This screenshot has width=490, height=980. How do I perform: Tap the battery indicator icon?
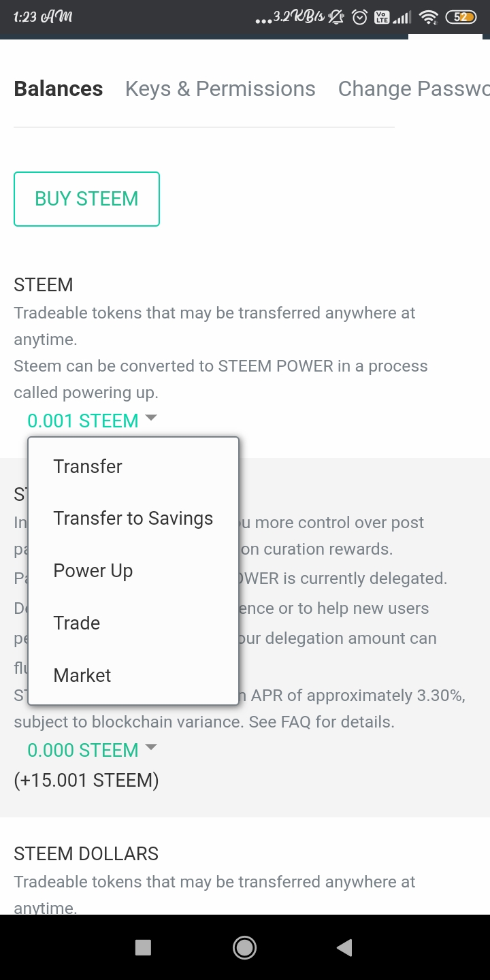461,18
